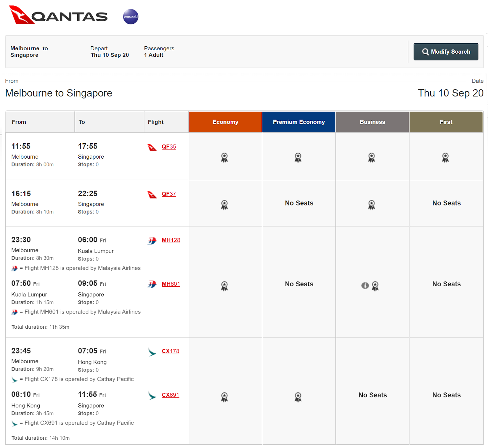488x448 pixels.
Task: Open flight CX178 details link
Action: pyautogui.click(x=170, y=351)
